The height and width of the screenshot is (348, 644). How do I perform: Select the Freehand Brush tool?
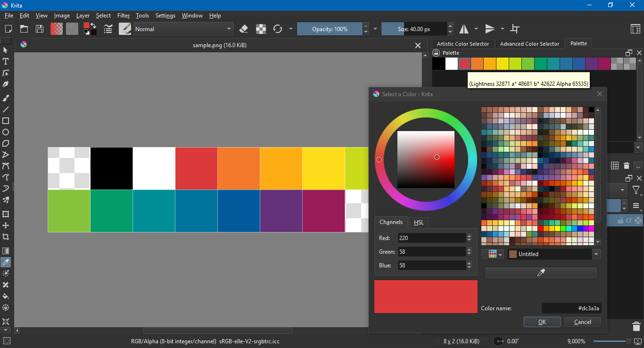[x=6, y=98]
